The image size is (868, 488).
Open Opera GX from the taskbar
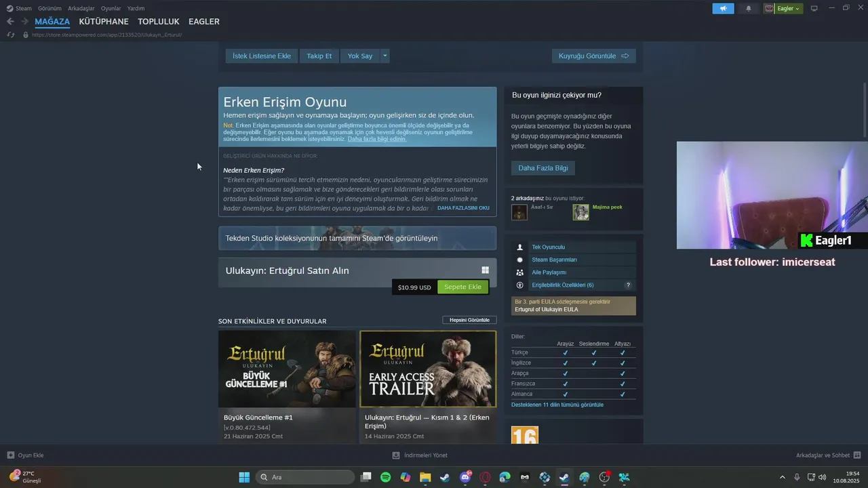pyautogui.click(x=485, y=477)
